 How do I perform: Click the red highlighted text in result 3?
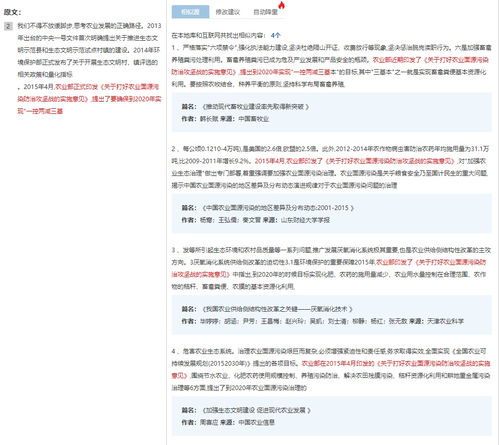[329, 268]
